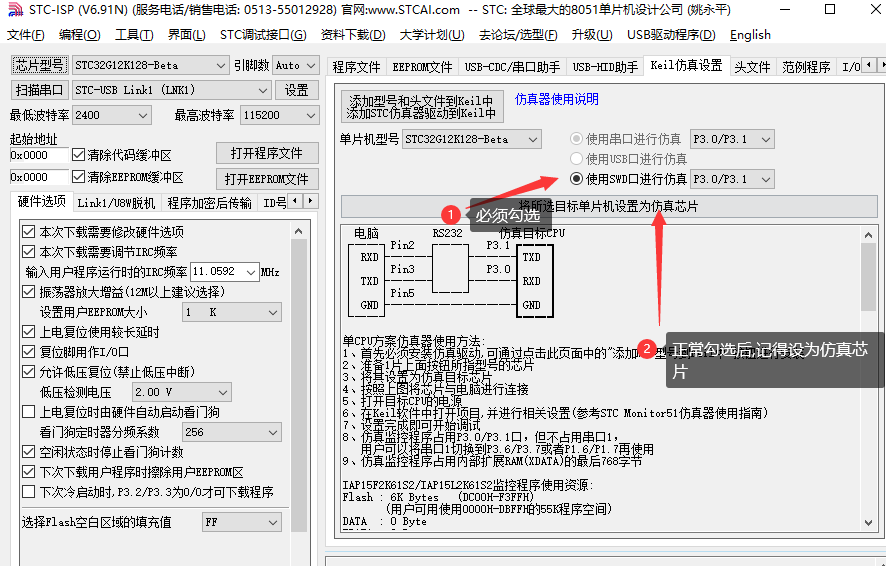Click down arrow of emulator instructions scrollbar

[868, 523]
